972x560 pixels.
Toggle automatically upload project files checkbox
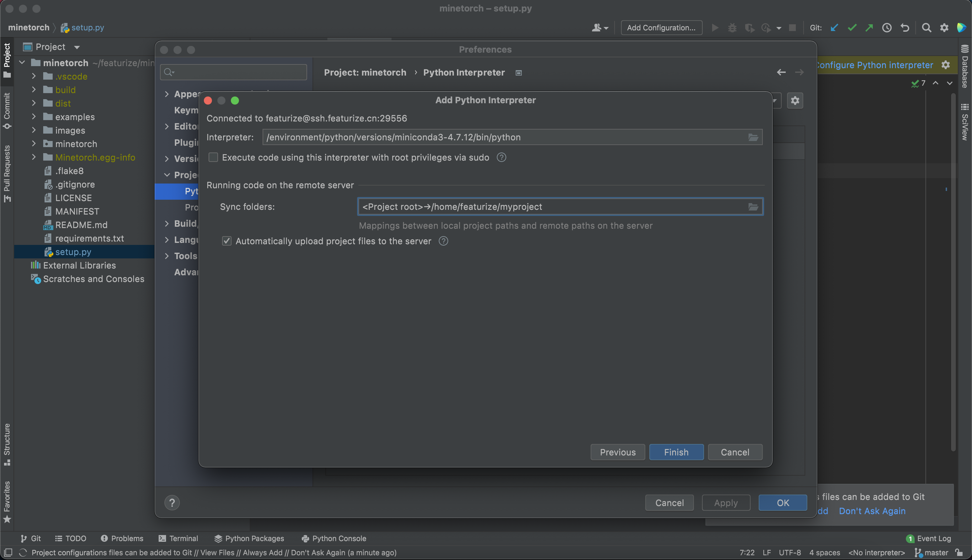coord(227,241)
